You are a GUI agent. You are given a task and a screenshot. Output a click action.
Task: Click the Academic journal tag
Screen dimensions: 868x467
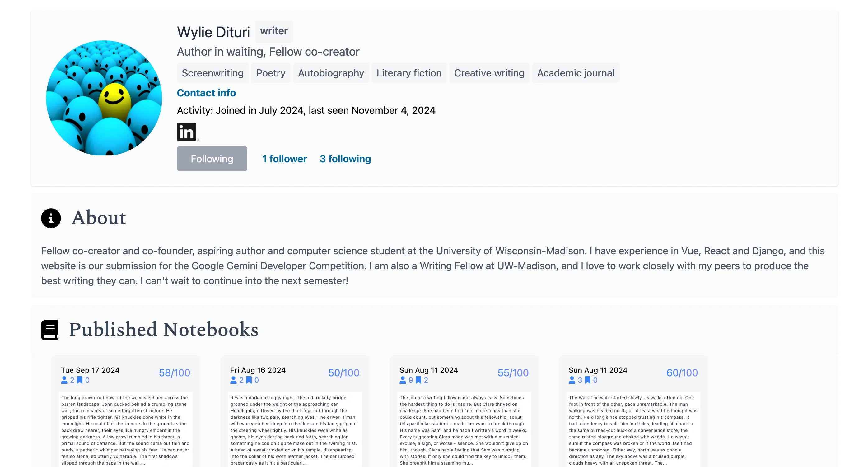(x=576, y=73)
